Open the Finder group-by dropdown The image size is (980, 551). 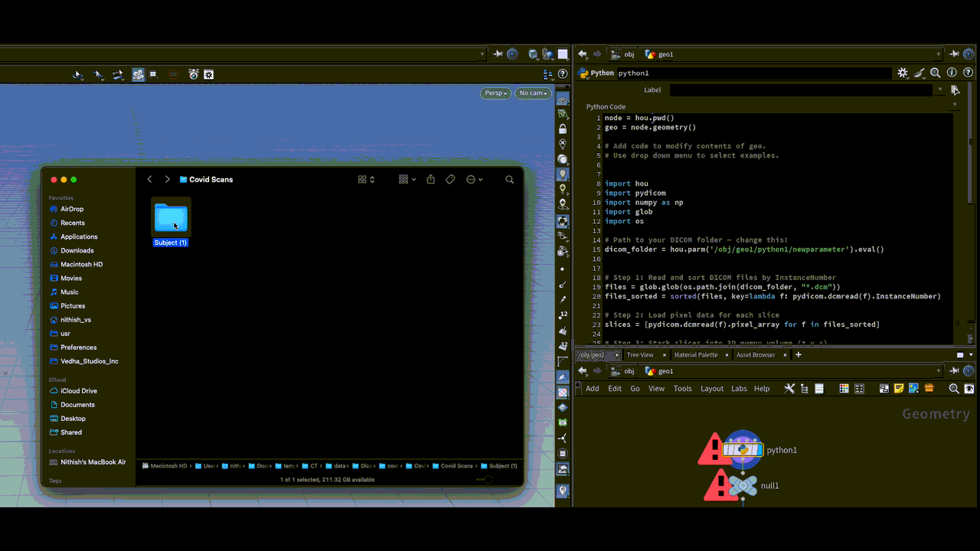point(407,179)
